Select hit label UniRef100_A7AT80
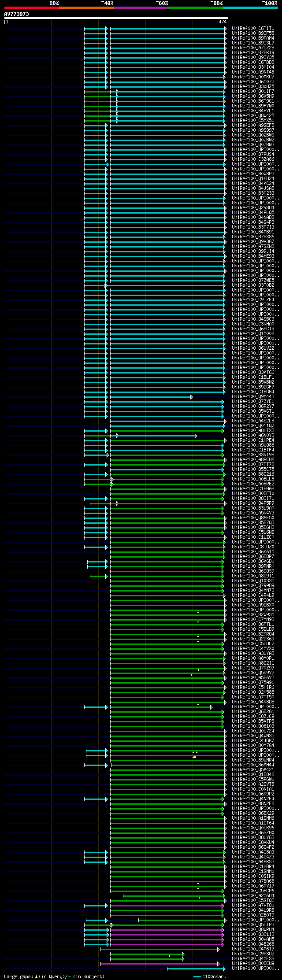The height and width of the screenshot is (980, 282). (253, 906)
